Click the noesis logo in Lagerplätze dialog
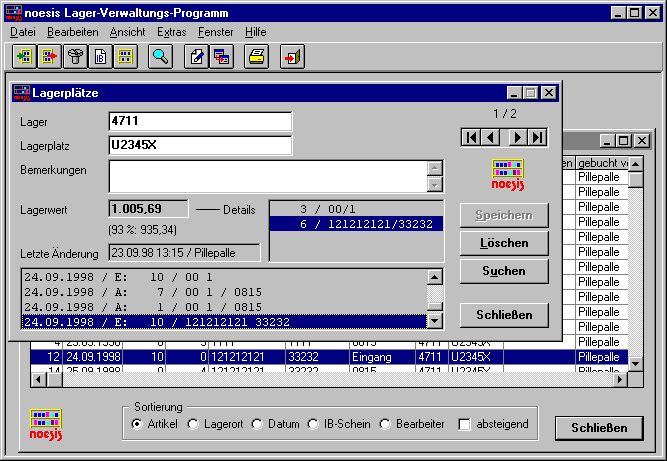Screen dimensions: 667x461 tap(507, 175)
